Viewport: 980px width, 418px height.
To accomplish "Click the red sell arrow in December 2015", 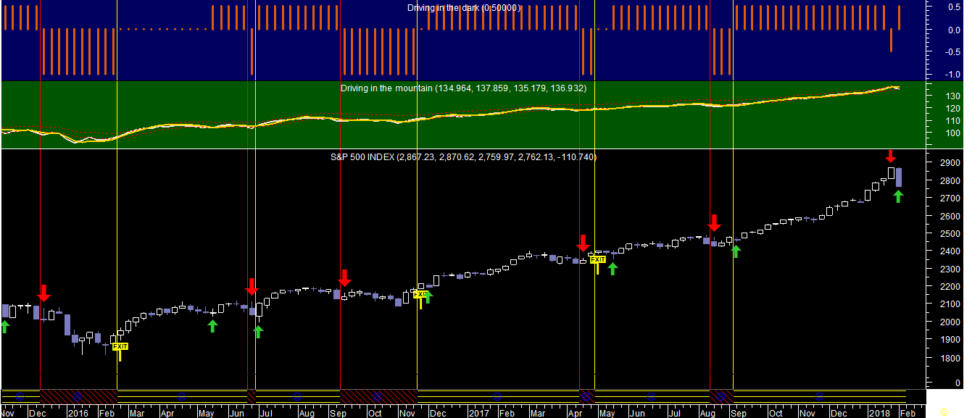I will click(44, 293).
